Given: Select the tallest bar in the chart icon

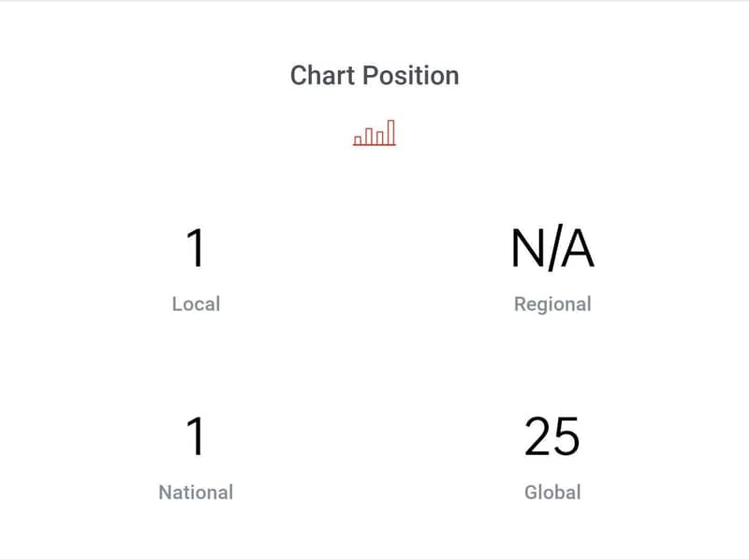Looking at the screenshot, I should (x=390, y=132).
